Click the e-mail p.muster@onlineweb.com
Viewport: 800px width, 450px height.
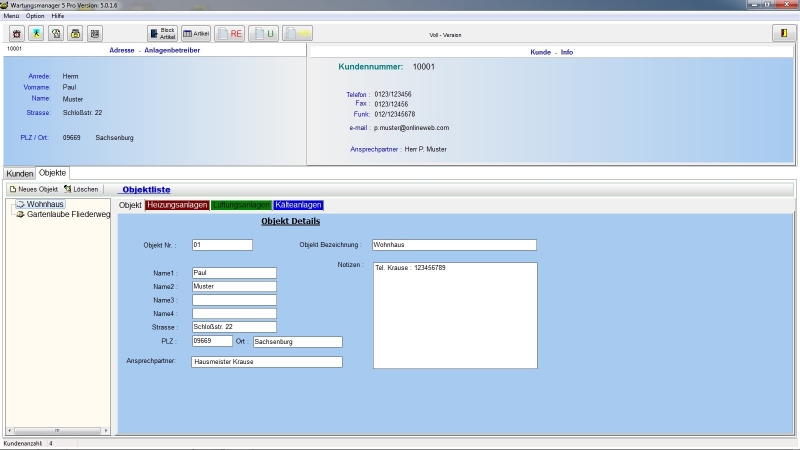pyautogui.click(x=411, y=128)
